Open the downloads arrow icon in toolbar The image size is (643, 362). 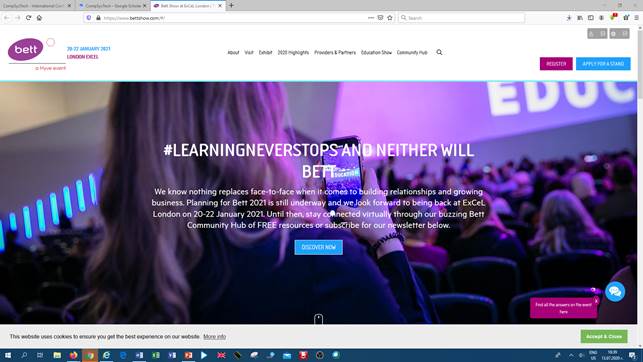569,18
